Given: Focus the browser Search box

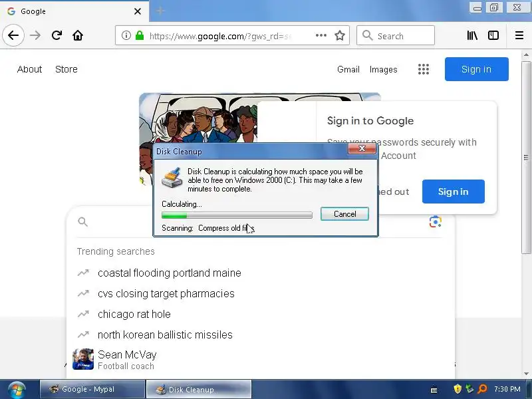Looking at the screenshot, I should click(396, 35).
